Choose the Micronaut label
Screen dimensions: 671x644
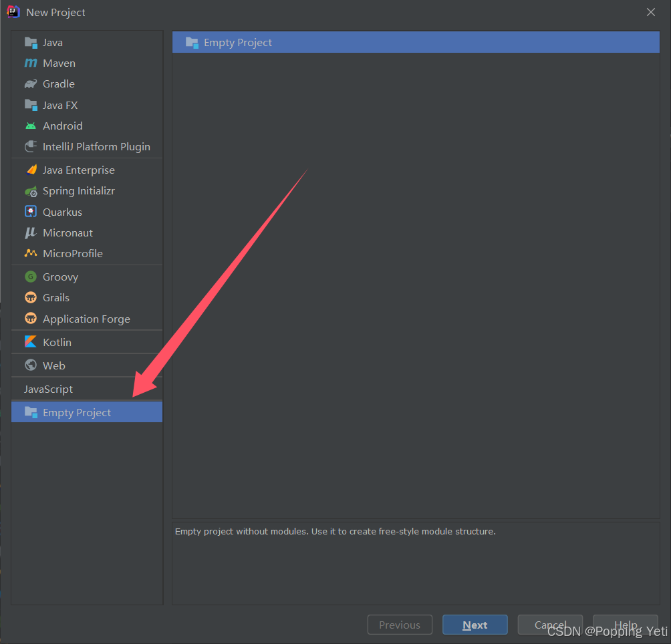pyautogui.click(x=68, y=232)
